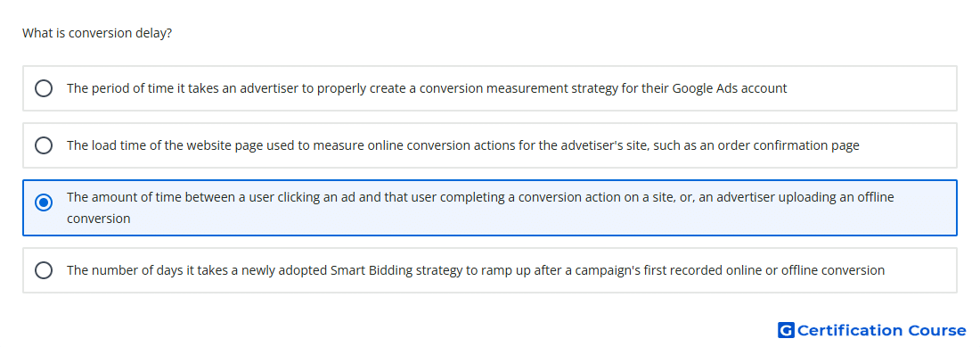This screenshot has height=347, width=980.
Task: Click the fourth answer card's empty right area
Action: 922,270
